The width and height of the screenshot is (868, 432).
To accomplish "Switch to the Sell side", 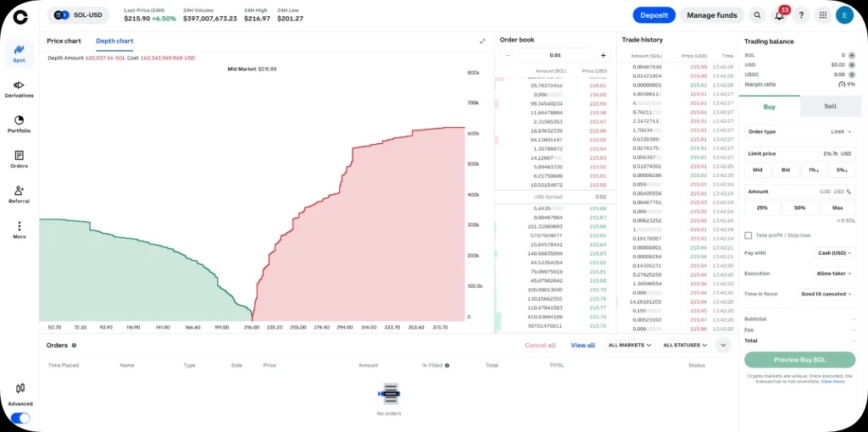I will point(830,107).
